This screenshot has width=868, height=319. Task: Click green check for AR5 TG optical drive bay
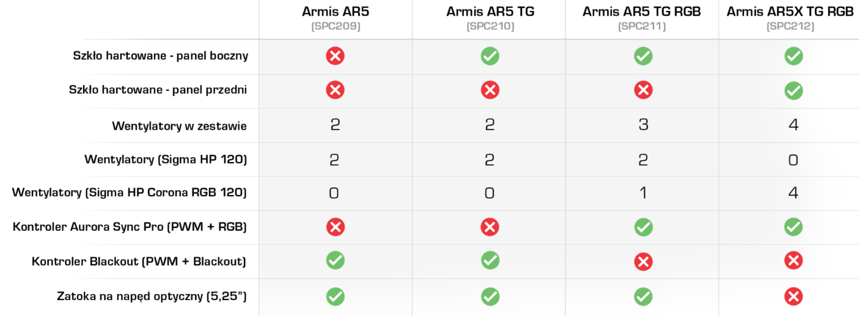pyautogui.click(x=490, y=296)
